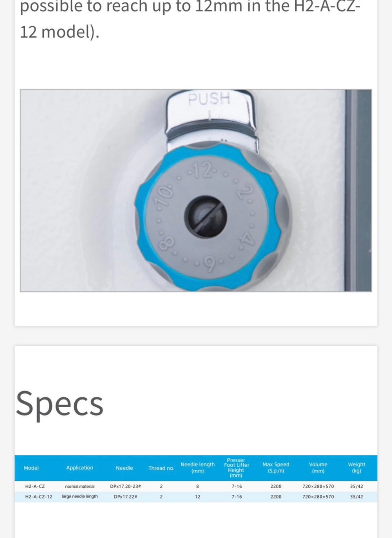Viewport: 392px width, 538px height.
Task: Select the Application column header
Action: 80,468
